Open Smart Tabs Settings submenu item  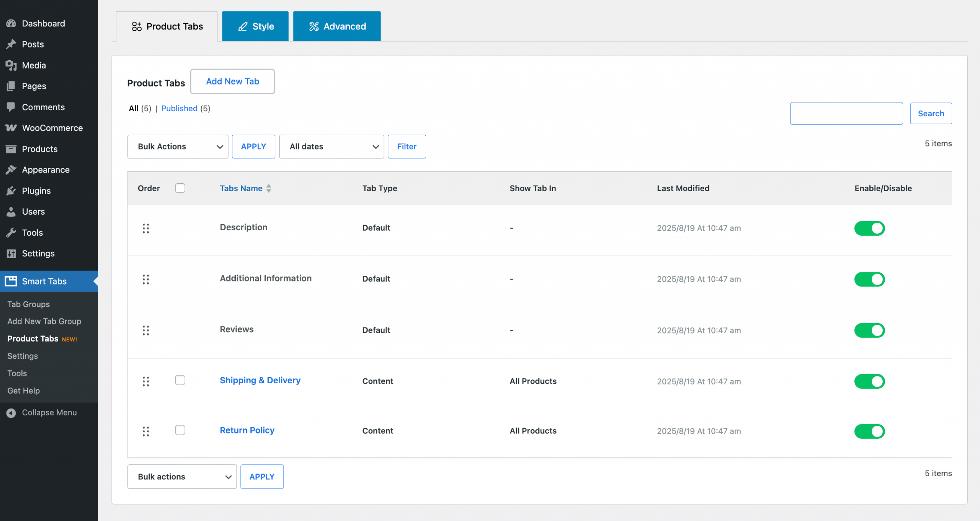23,356
